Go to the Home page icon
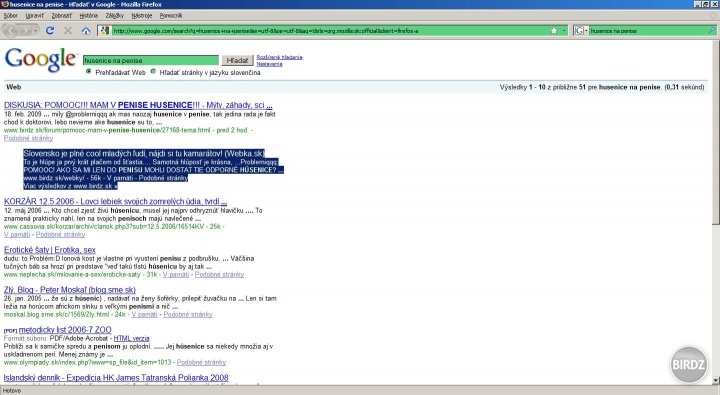The image size is (720, 395). 86,31
